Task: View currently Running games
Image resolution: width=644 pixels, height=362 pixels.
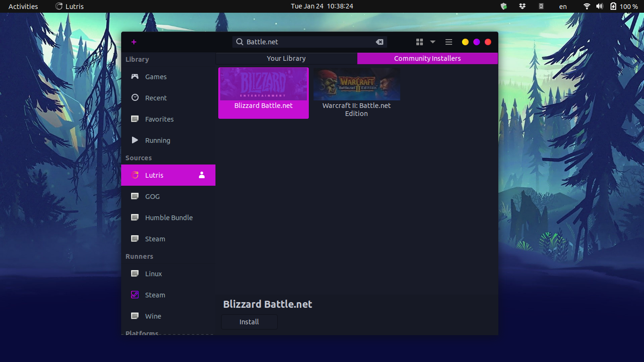Action: (157, 140)
